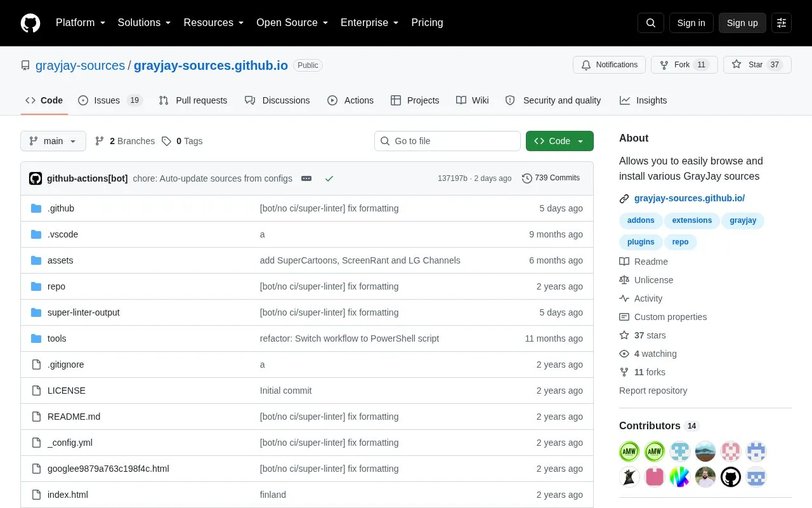This screenshot has height=508, width=812.
Task: View the green check status icon
Action: click(x=329, y=178)
